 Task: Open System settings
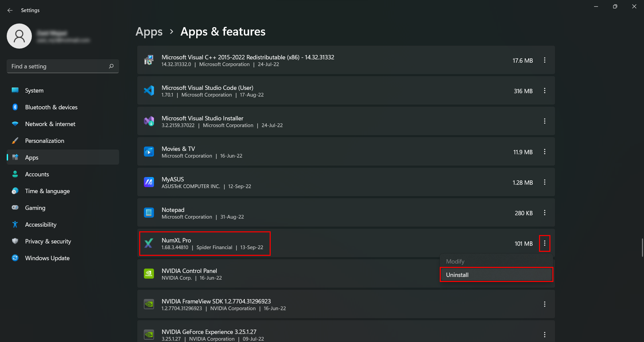(63, 90)
